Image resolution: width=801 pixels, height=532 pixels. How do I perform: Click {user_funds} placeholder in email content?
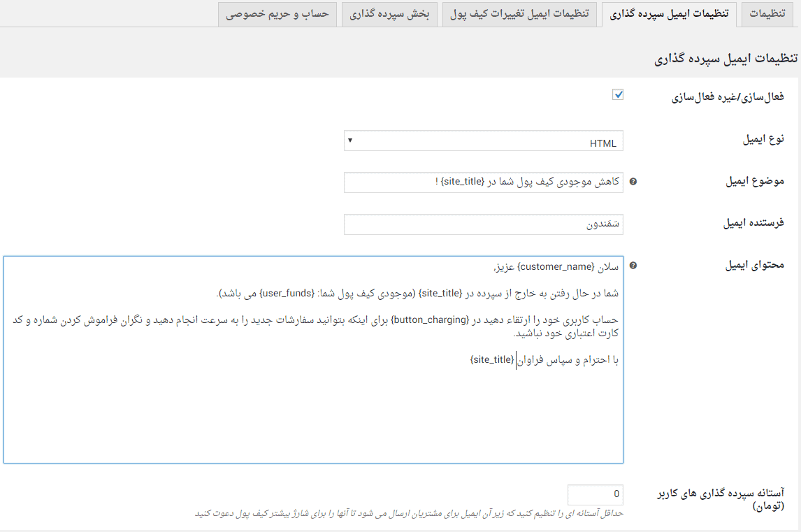pos(287,294)
